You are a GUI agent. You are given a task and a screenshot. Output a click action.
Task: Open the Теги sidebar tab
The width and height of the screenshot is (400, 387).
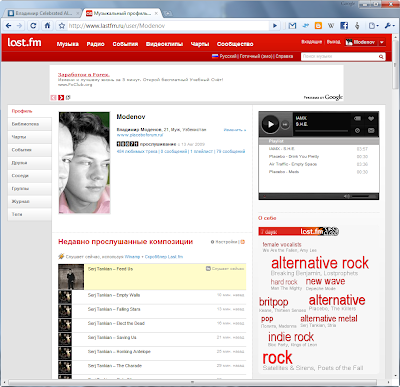tap(30, 214)
